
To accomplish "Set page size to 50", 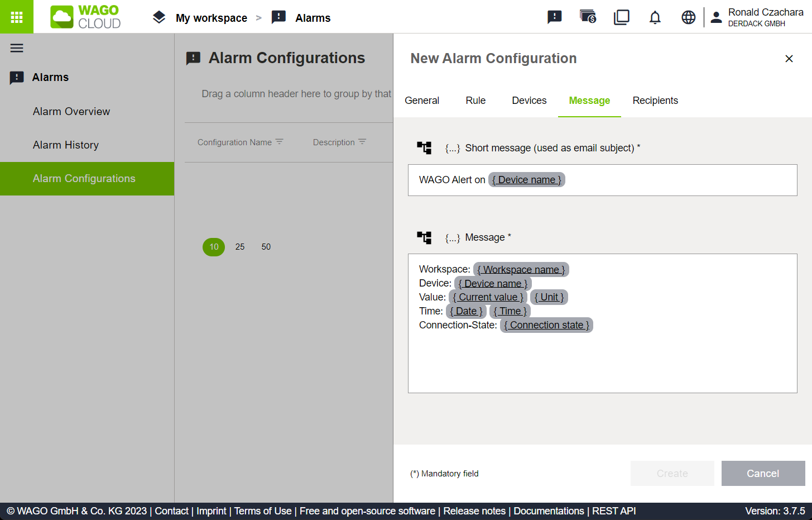I will coord(266,247).
